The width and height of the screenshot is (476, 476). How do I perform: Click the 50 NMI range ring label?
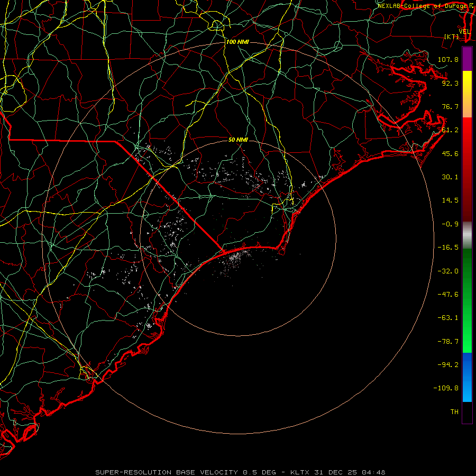click(238, 140)
